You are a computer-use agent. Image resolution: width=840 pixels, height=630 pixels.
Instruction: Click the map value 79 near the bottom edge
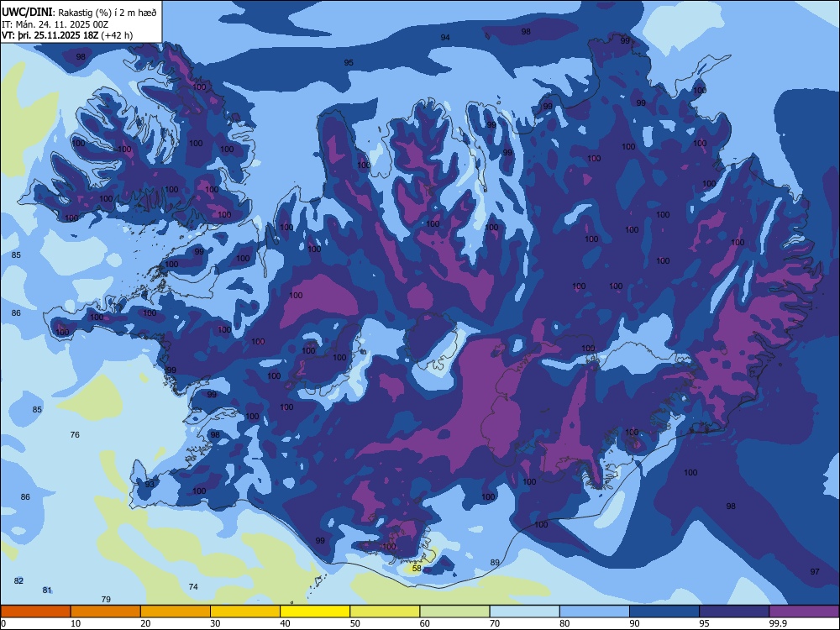[106, 599]
